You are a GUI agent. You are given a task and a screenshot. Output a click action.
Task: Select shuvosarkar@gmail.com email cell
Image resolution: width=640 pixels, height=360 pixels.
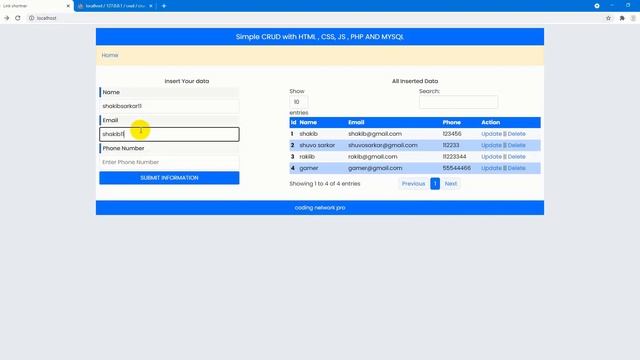point(383,145)
